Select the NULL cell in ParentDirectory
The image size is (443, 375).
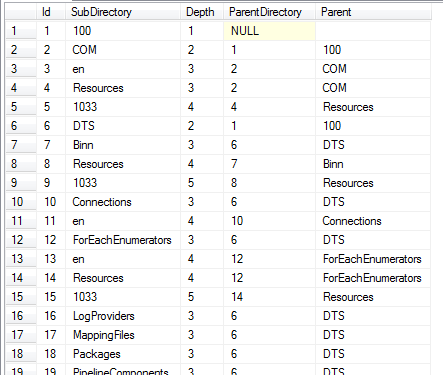coord(269,31)
